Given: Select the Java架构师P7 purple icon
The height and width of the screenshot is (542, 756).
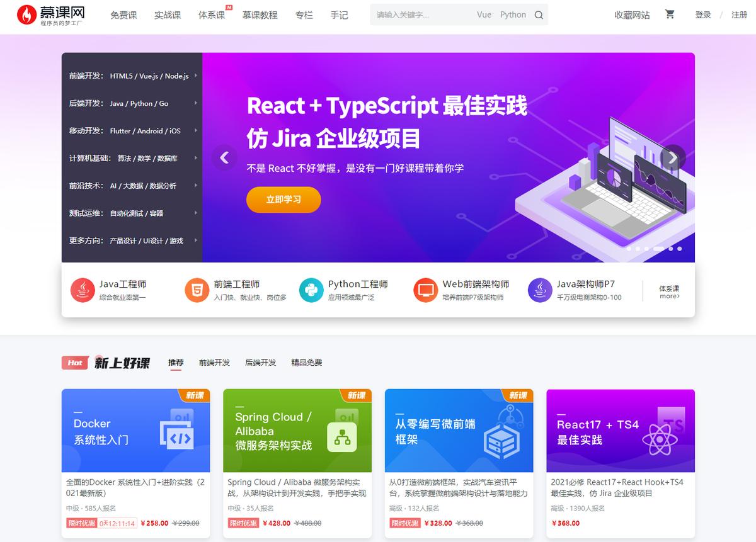Looking at the screenshot, I should (540, 290).
